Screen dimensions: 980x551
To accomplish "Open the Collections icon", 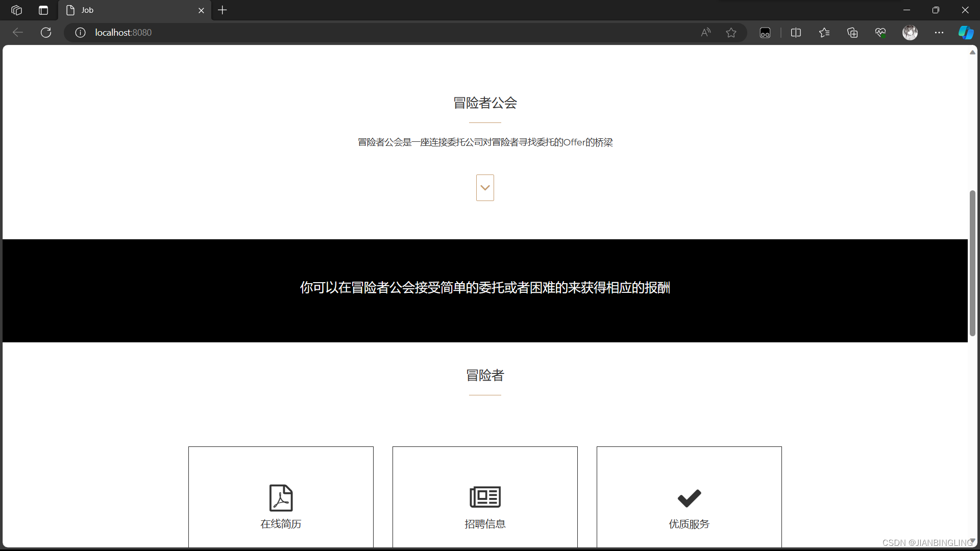I will coord(852,33).
